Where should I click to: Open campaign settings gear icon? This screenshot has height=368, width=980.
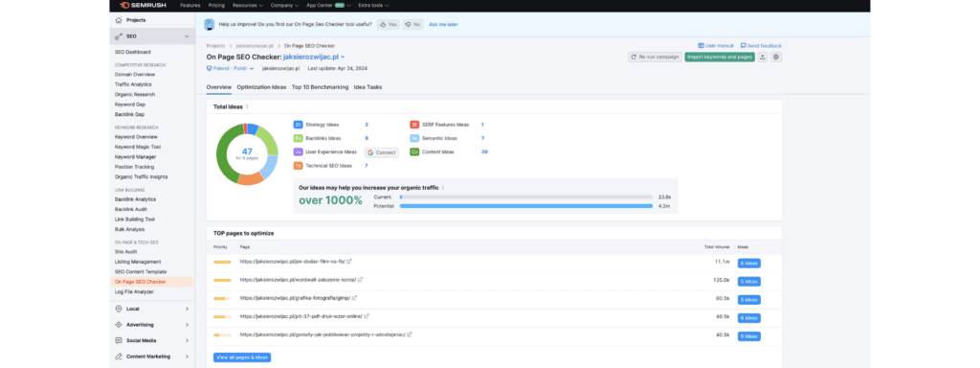(x=776, y=57)
